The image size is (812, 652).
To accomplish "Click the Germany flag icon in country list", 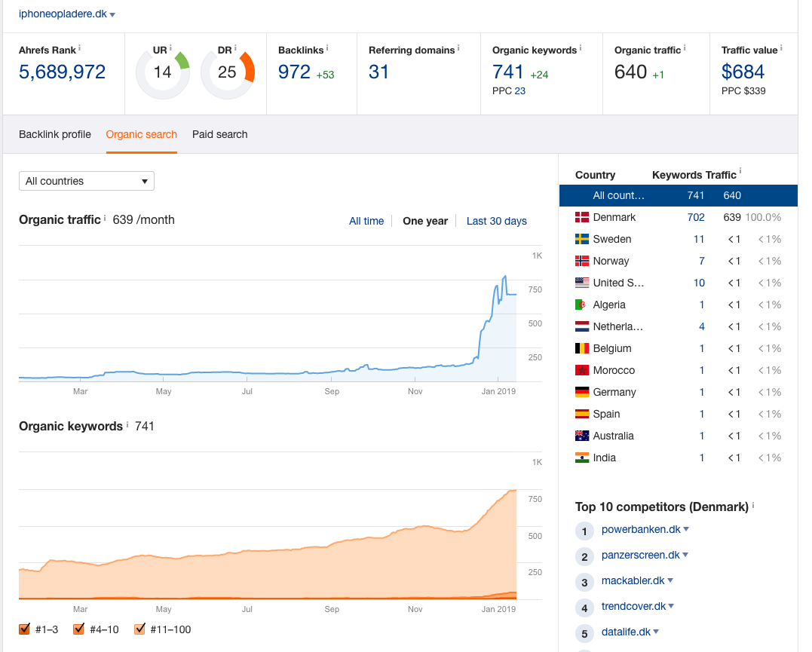I will coord(581,392).
